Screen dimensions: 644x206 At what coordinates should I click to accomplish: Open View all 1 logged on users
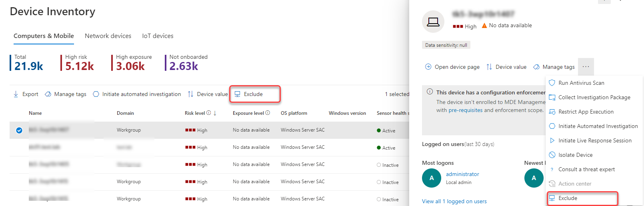[454, 201]
